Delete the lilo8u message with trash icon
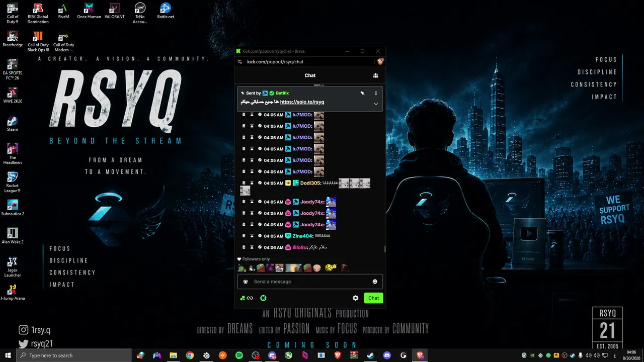 [244, 247]
